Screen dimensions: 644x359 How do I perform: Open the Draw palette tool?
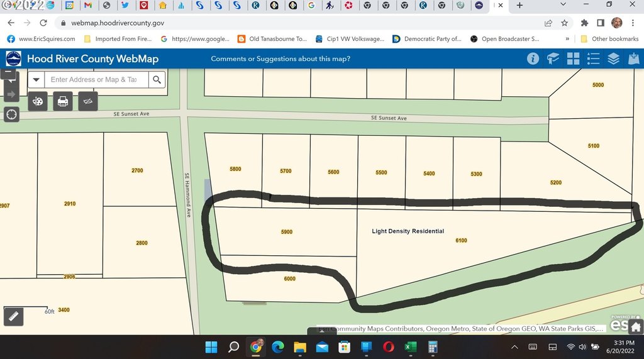(x=38, y=101)
